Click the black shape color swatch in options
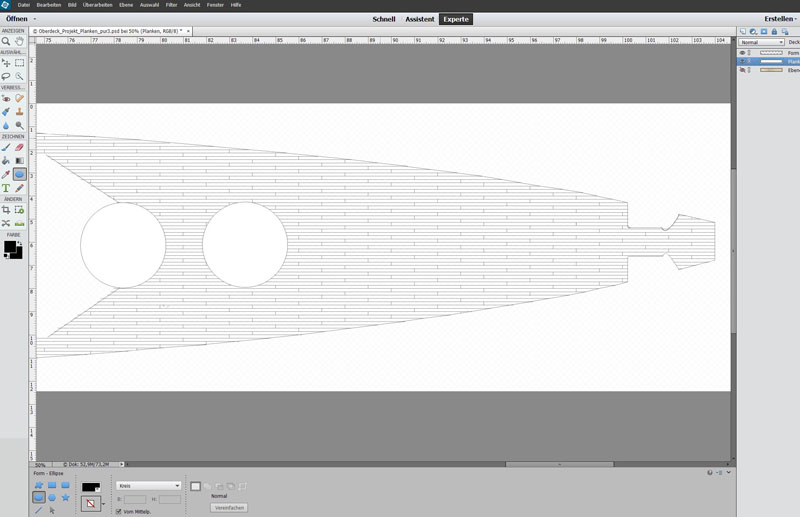 click(91, 487)
